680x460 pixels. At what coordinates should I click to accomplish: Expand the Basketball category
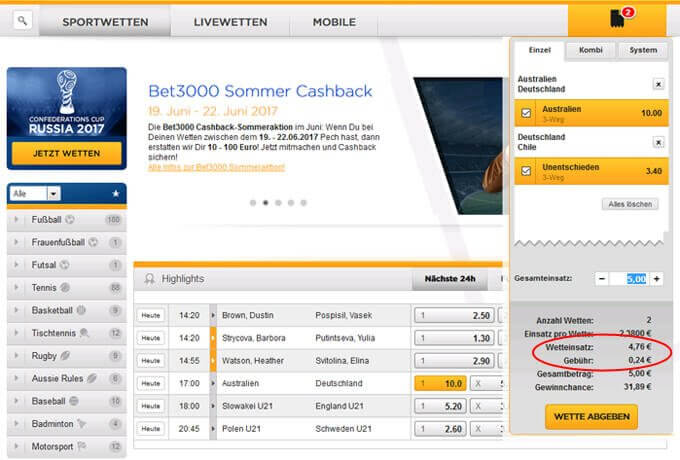point(16,310)
